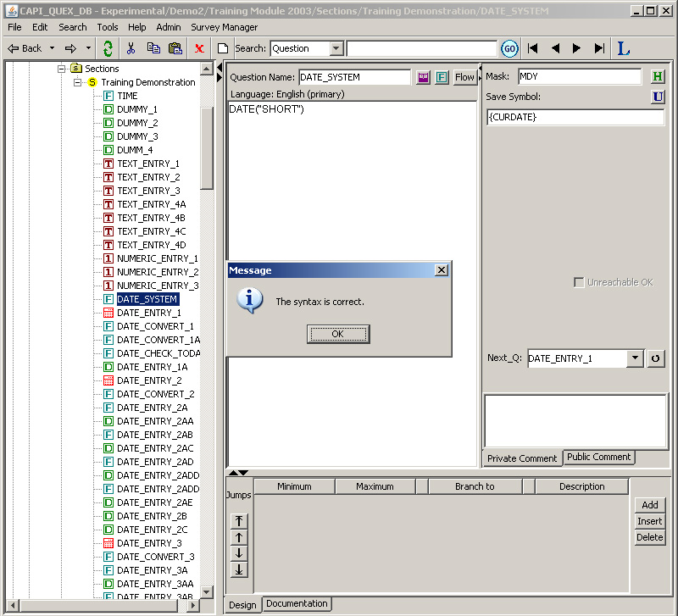678x616 pixels.
Task: Move jump row to top arrow
Action: coord(239,521)
